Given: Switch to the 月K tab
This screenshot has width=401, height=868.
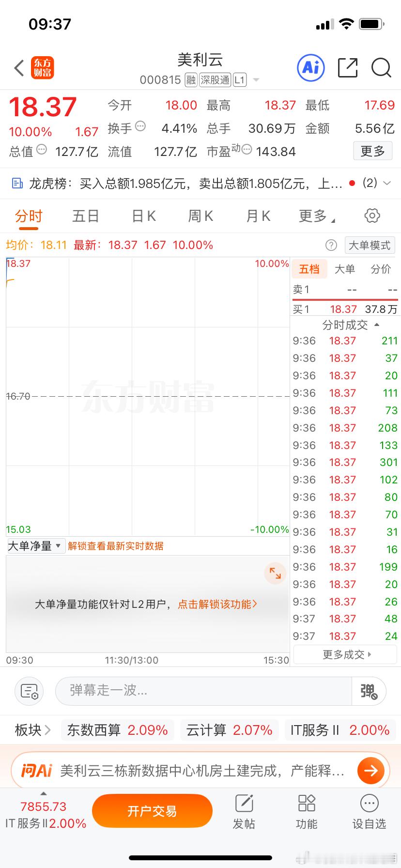Looking at the screenshot, I should [x=258, y=216].
